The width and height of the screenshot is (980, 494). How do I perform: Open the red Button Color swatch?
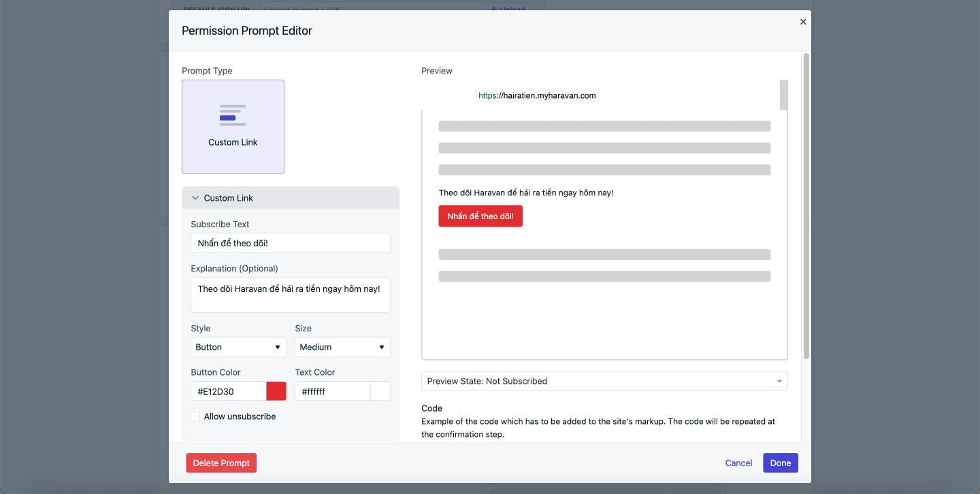[276, 391]
